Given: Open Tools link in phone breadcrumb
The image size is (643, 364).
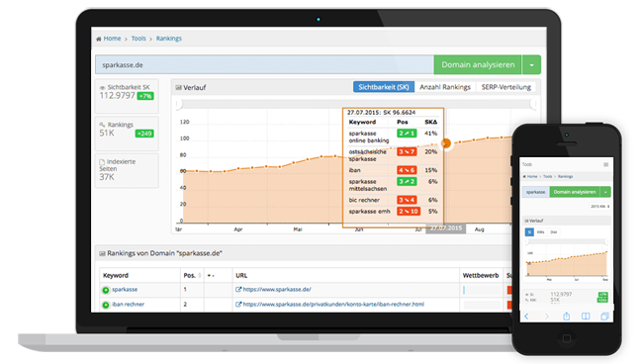Looking at the screenshot, I should pyautogui.click(x=547, y=177).
